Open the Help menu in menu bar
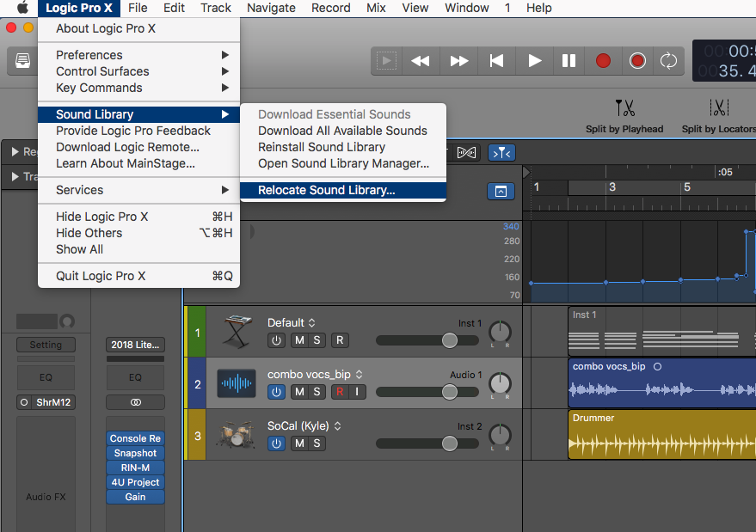 [539, 8]
